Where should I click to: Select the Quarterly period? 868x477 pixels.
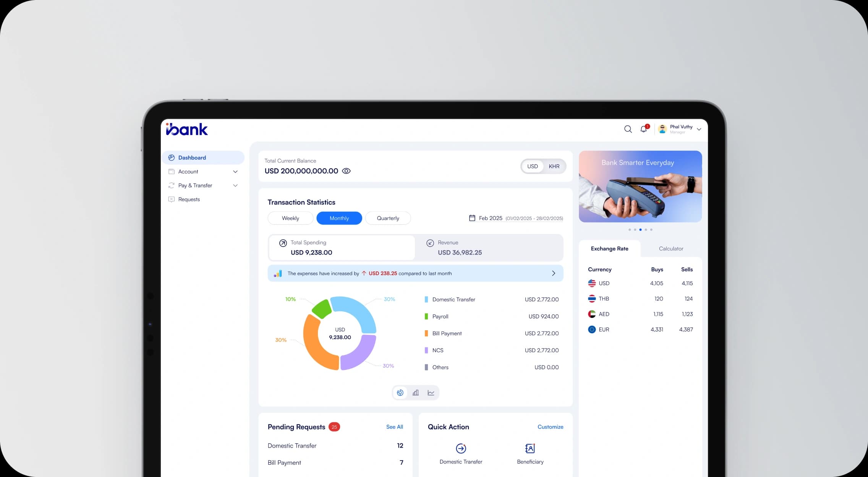coord(388,218)
